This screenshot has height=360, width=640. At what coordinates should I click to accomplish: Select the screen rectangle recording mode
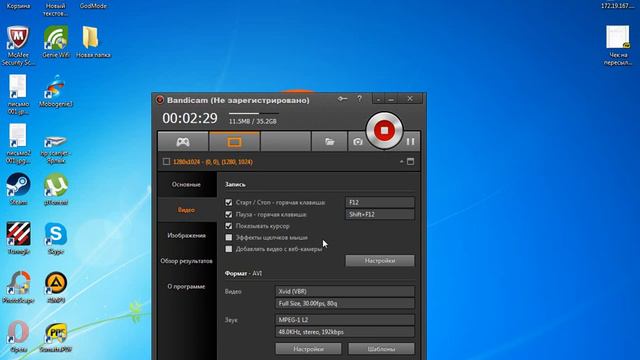click(234, 142)
